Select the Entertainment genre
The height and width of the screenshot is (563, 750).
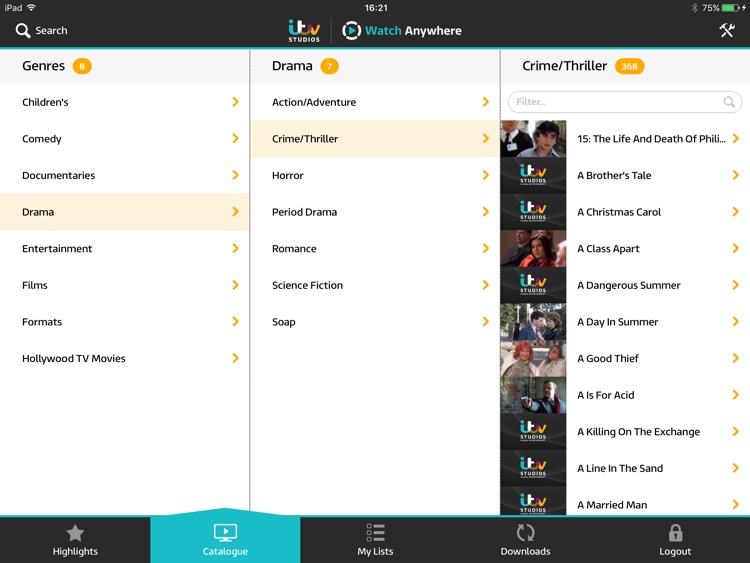124,248
